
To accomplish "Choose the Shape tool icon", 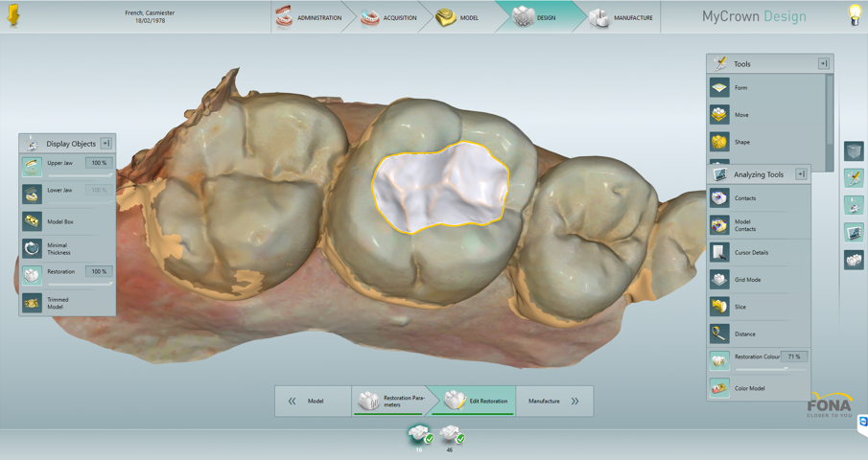I will click(719, 142).
